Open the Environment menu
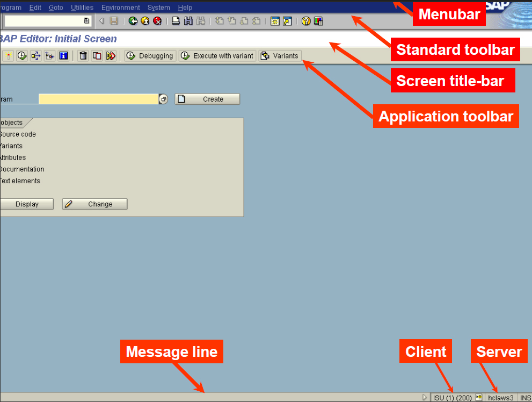Image resolution: width=532 pixels, height=402 pixels. click(121, 8)
